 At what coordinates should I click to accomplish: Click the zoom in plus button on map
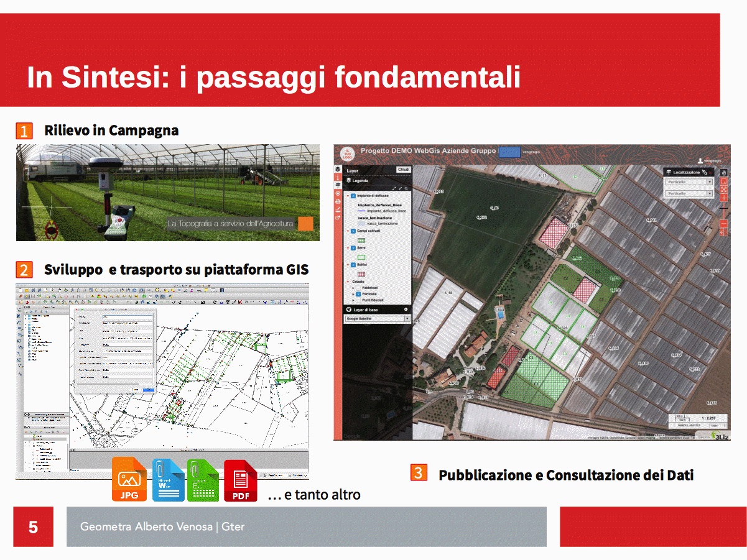pyautogui.click(x=723, y=197)
